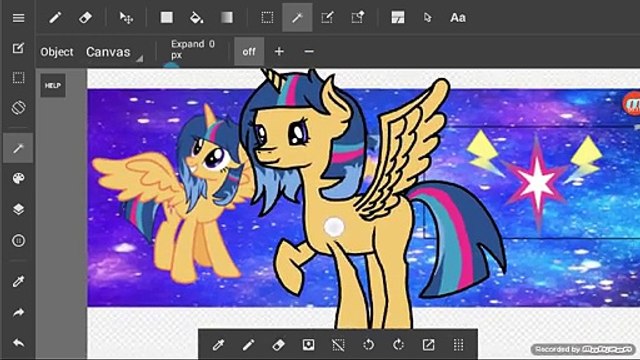Click deselect icon in bottom toolbar
Screen dimensions: 640x360
(338, 345)
